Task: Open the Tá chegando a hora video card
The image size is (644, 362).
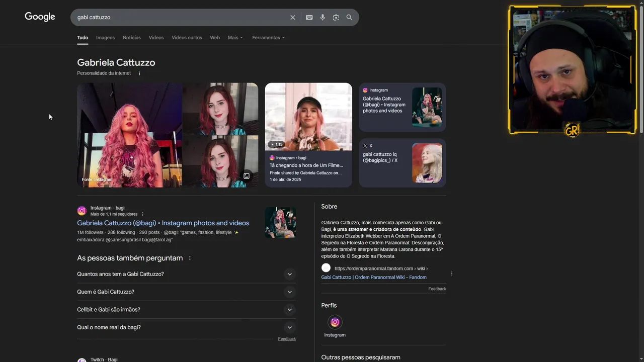Action: pyautogui.click(x=308, y=135)
